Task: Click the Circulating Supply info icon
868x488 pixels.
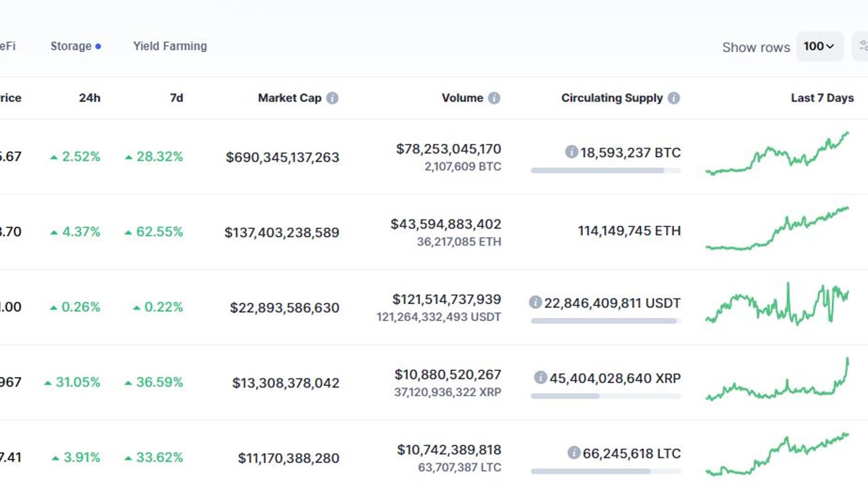Action: [674, 98]
